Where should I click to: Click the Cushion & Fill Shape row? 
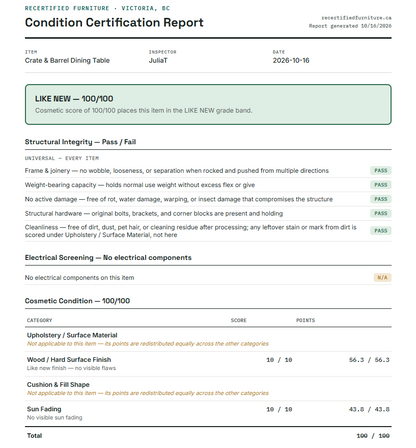[x=208, y=389]
